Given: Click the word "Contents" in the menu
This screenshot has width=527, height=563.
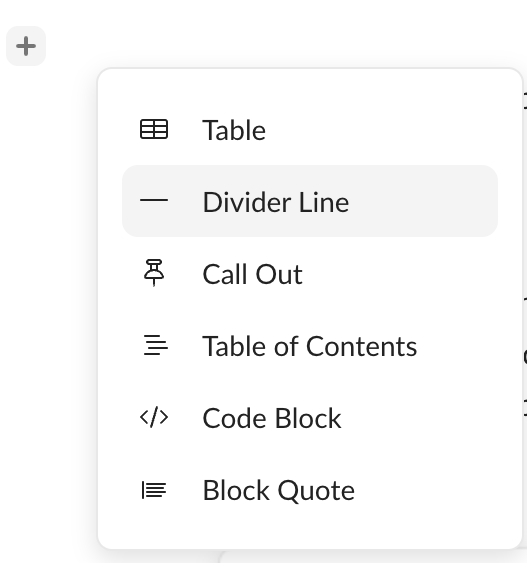Looking at the screenshot, I should (362, 346).
